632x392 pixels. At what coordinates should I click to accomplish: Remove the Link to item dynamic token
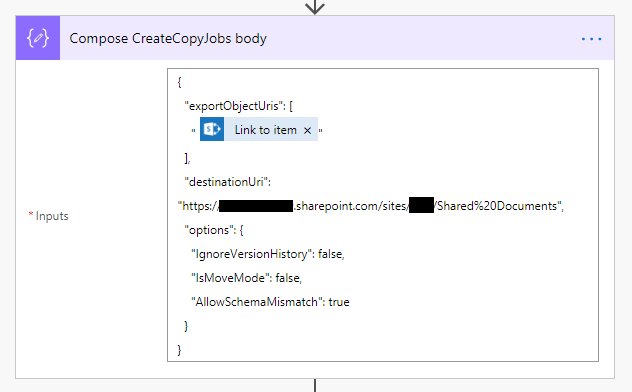pos(307,130)
